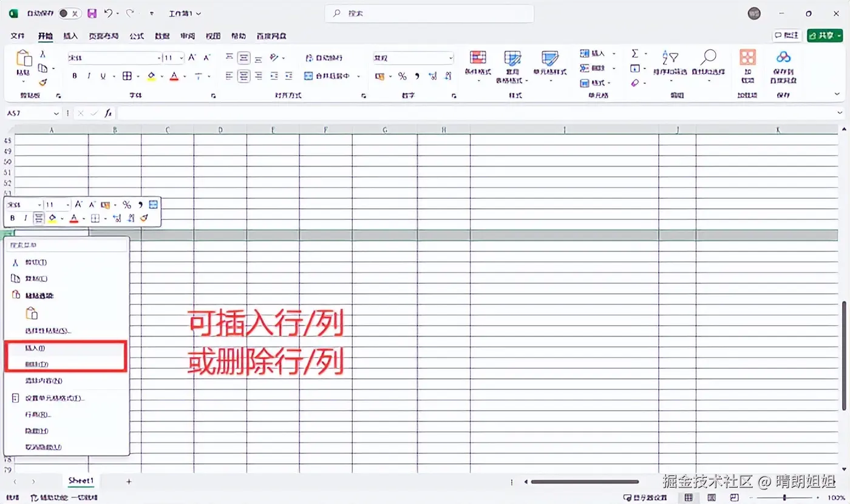Click ribbon Format cells (格式) button
Screen dimensions: 850x504
pyautogui.click(x=593, y=83)
